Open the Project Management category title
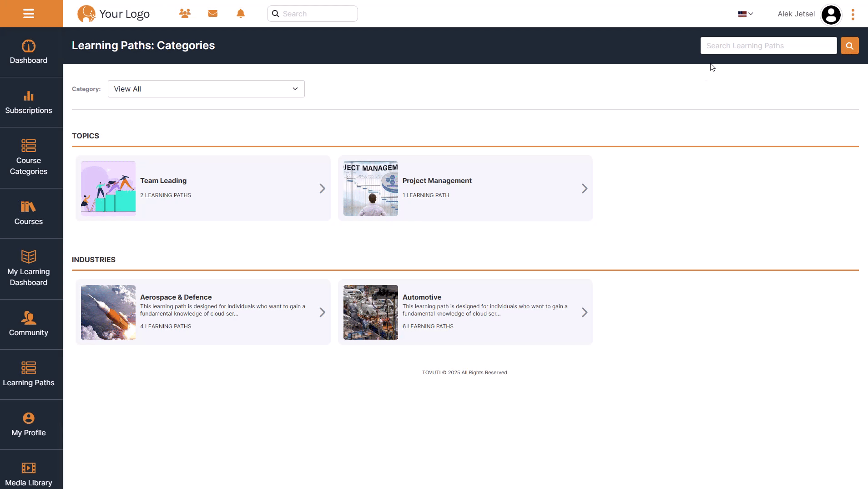The image size is (868, 489). pyautogui.click(x=437, y=181)
